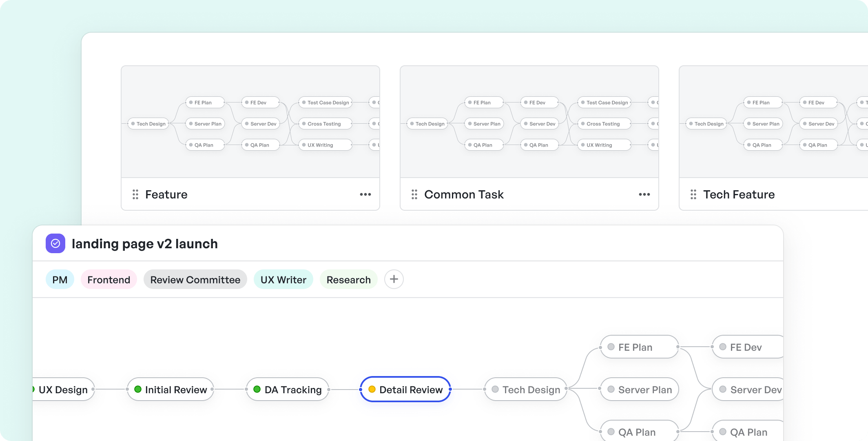Image resolution: width=868 pixels, height=441 pixels.
Task: Select the Frontend role tag
Action: (109, 279)
